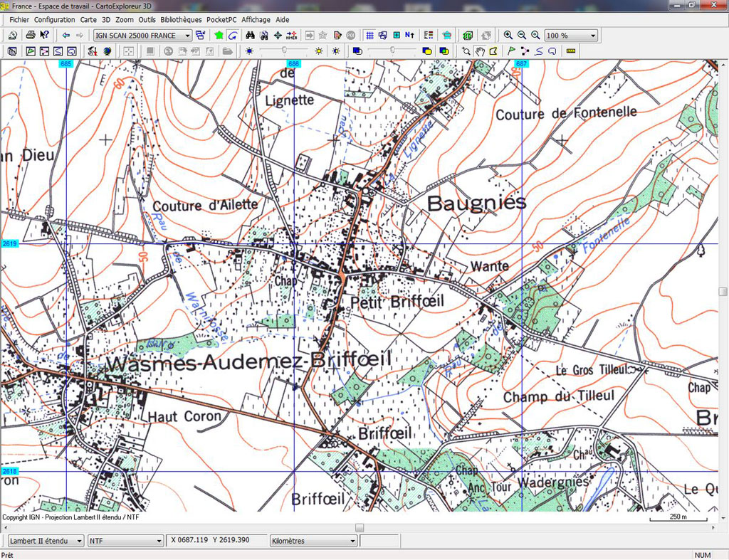Open the Fichier menu
Viewport: 729px width, 560px height.
19,19
